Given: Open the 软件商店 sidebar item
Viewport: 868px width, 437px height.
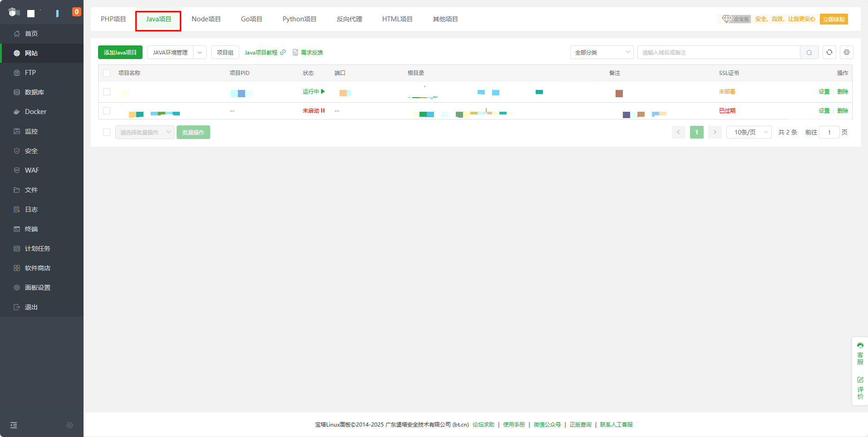Looking at the screenshot, I should click(37, 268).
